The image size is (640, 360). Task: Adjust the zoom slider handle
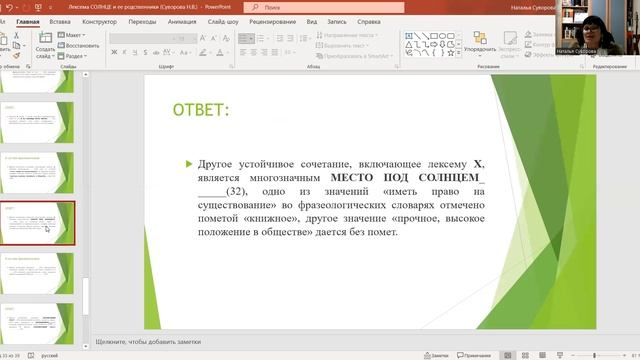[594, 356]
